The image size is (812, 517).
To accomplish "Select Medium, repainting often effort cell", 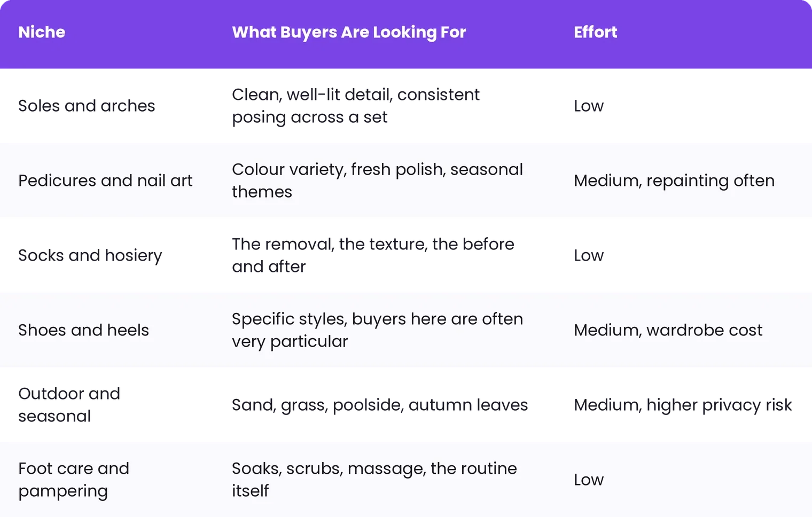I will [674, 181].
